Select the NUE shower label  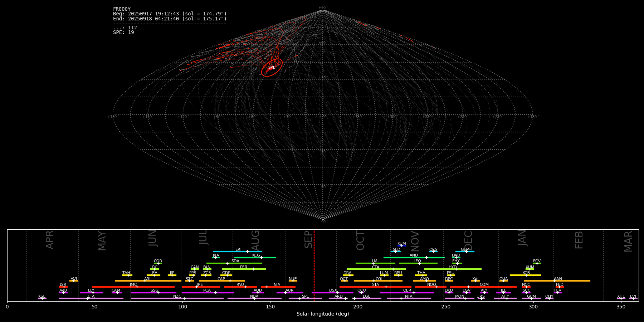[293, 279]
